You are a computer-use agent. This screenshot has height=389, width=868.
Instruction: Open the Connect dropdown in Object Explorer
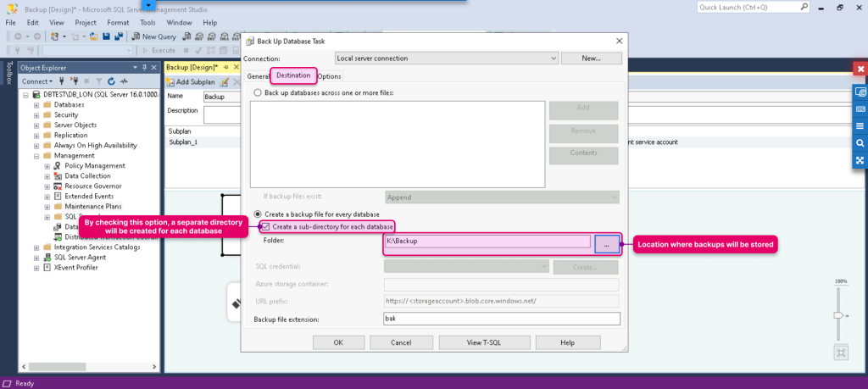[x=37, y=81]
